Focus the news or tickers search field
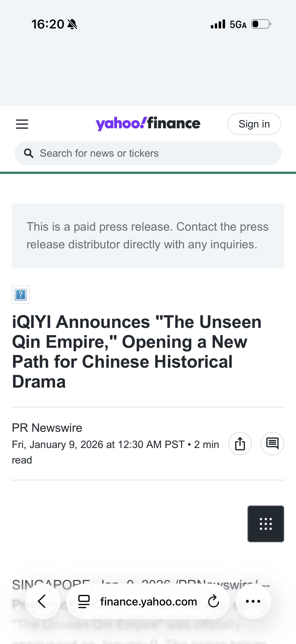Viewport: 296px width, 644px height. (155, 153)
